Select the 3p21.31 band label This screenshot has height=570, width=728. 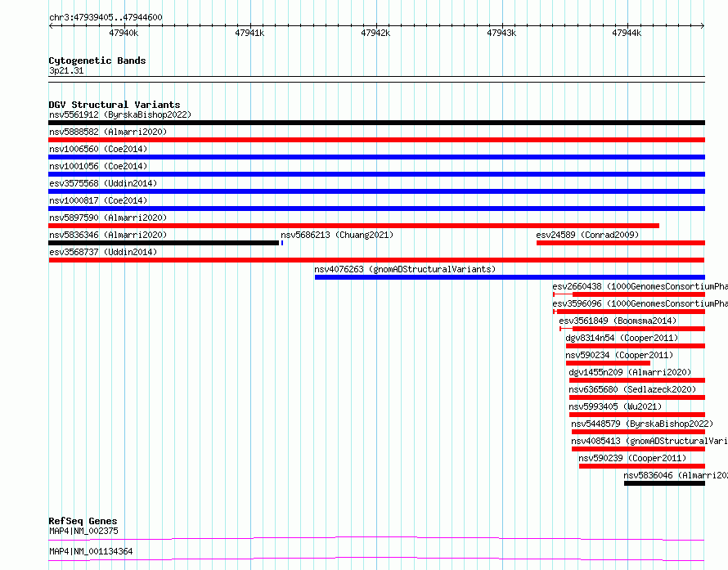(66, 70)
